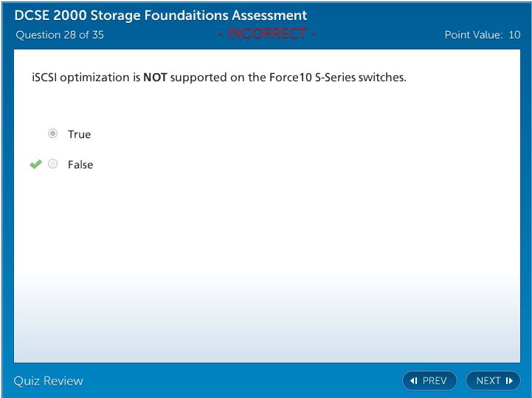Click the red INCORRECT status text
This screenshot has width=532, height=398.
pos(267,34)
